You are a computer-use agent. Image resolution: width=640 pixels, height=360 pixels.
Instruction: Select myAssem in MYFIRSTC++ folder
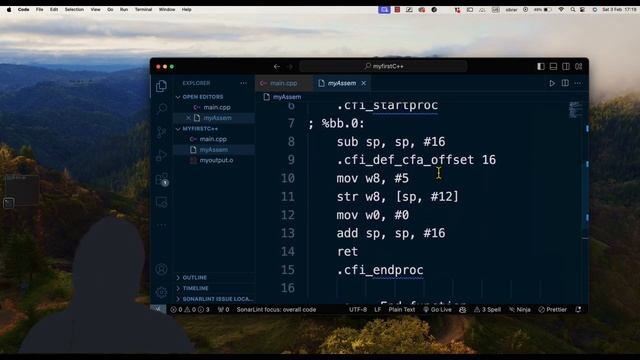point(213,150)
